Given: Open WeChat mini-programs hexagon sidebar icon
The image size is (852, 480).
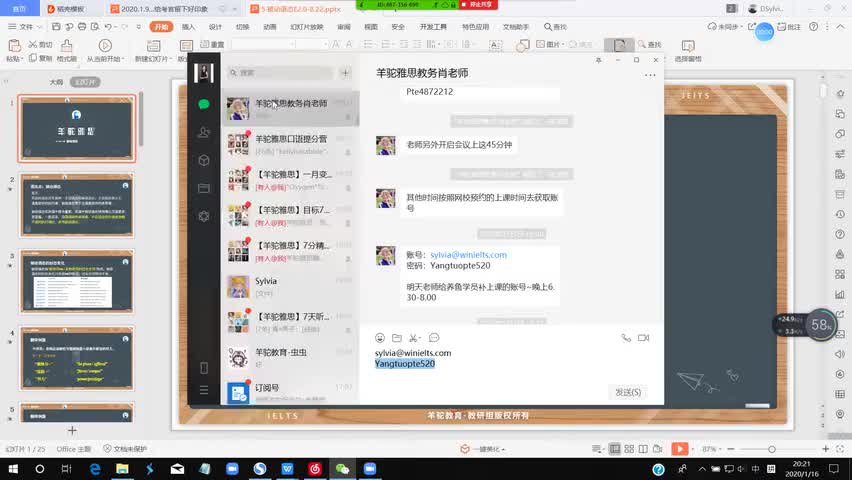Looking at the screenshot, I should (x=204, y=216).
